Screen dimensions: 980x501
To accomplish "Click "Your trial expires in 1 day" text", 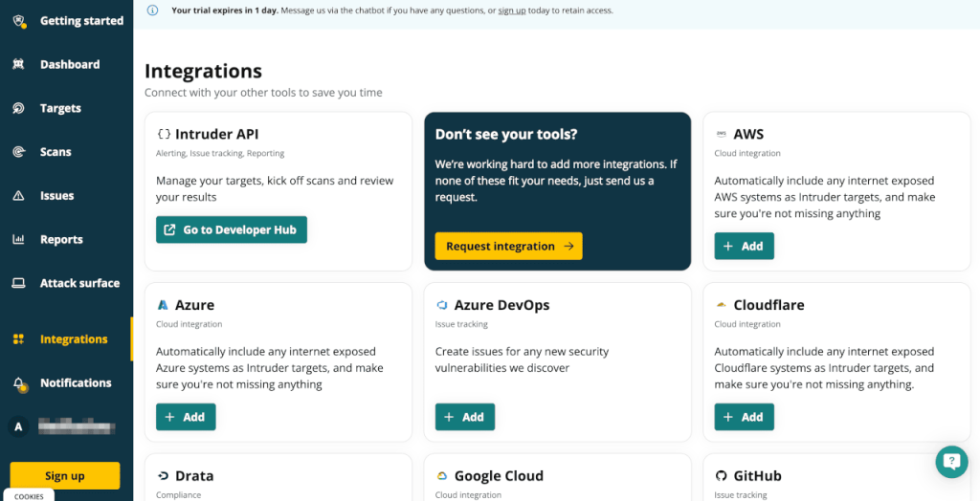I will [224, 11].
